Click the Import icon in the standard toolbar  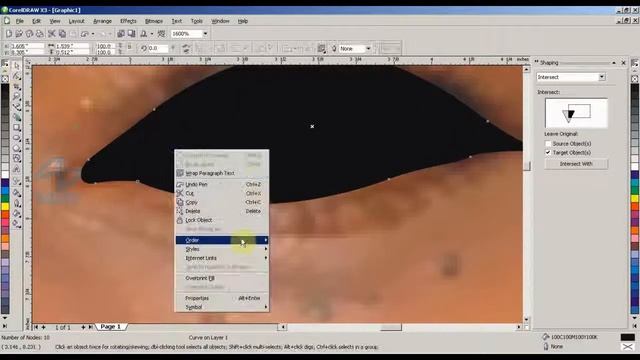pos(121,33)
